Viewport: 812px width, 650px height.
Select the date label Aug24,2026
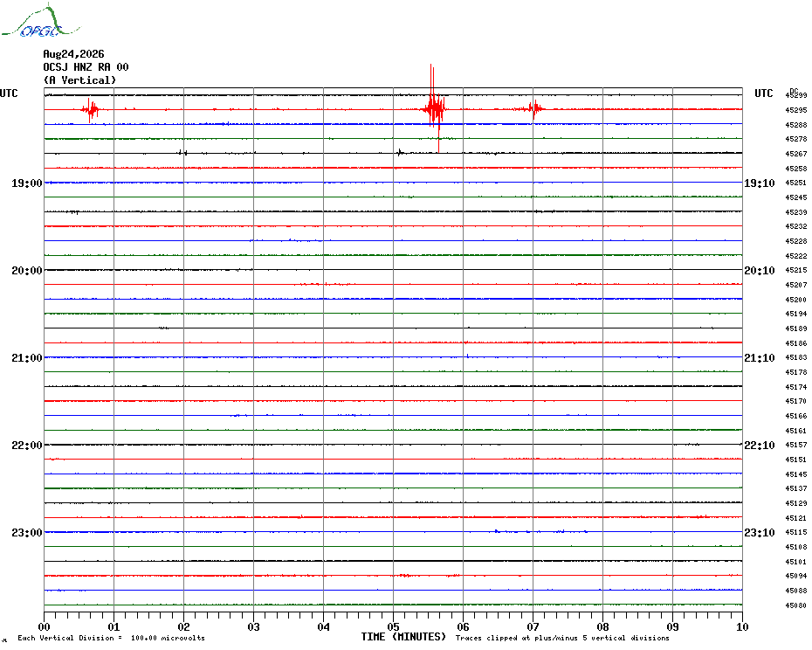point(73,54)
